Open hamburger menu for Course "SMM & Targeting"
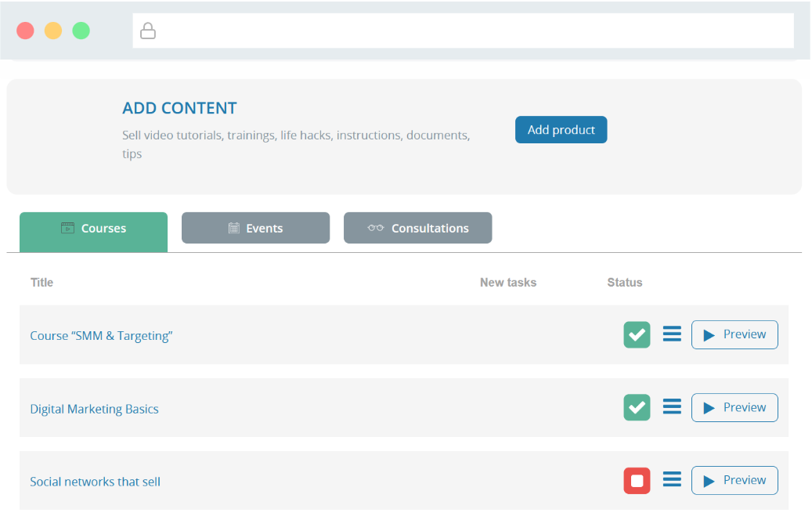 tap(672, 334)
